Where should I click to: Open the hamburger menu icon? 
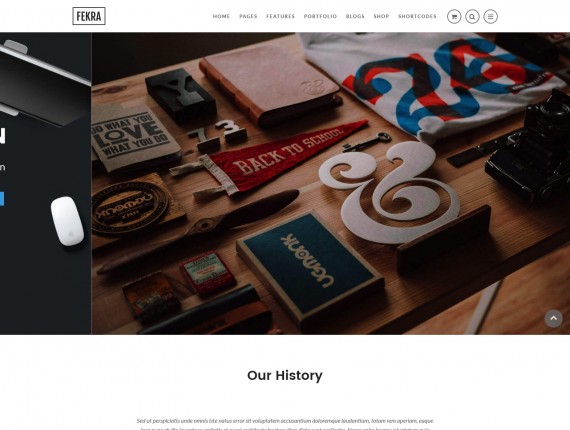pyautogui.click(x=490, y=16)
